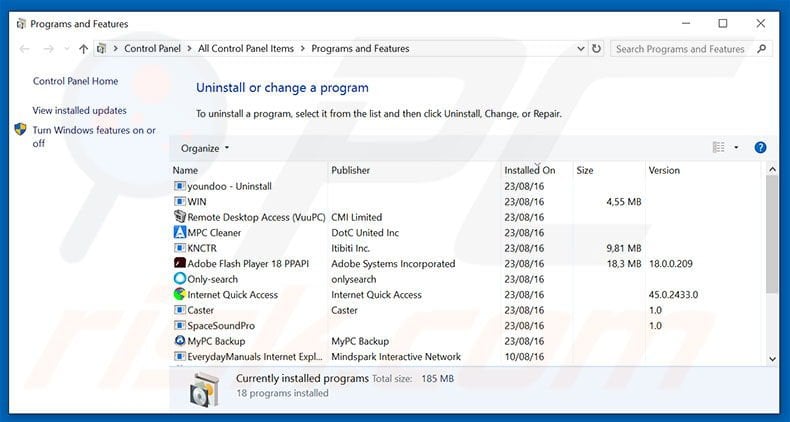This screenshot has height=422, width=790.
Task: Click the back navigation arrow
Action: [x=24, y=49]
